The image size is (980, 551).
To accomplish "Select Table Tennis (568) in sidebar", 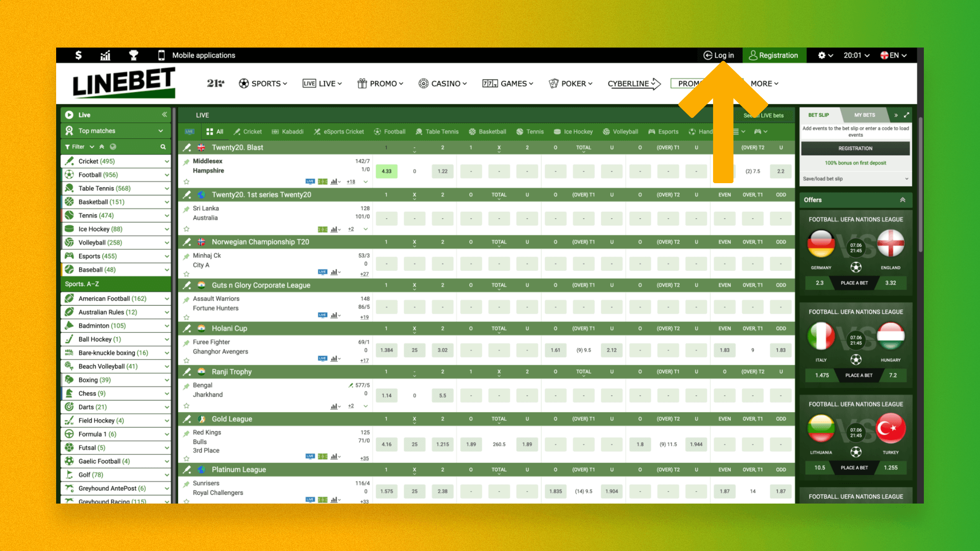I will coord(116,188).
